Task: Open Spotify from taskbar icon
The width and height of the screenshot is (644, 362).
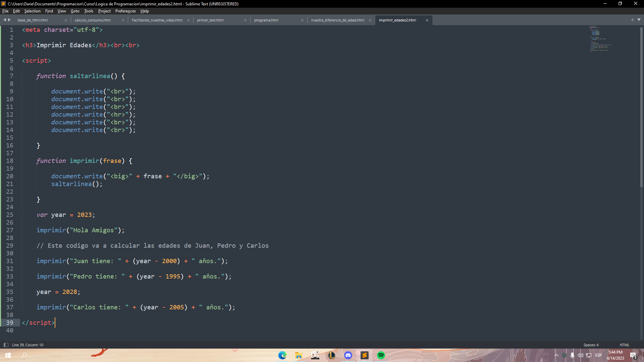Action: 381,355
